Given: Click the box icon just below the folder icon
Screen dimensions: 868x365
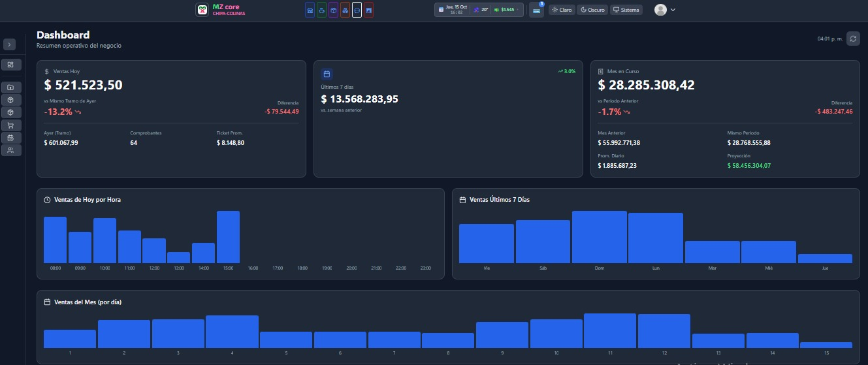Looking at the screenshot, I should (x=12, y=100).
